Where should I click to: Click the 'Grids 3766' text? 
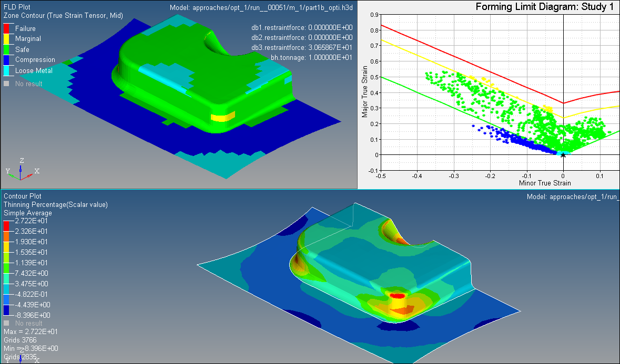click(20, 340)
